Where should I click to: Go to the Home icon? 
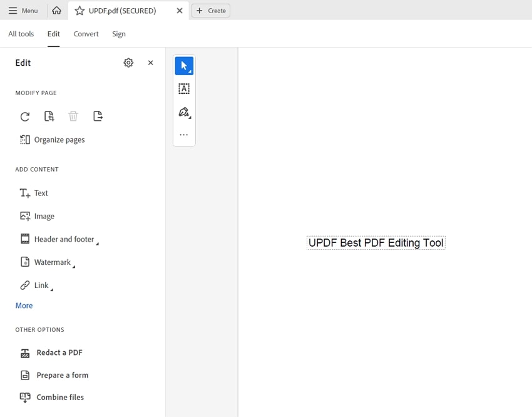point(57,11)
